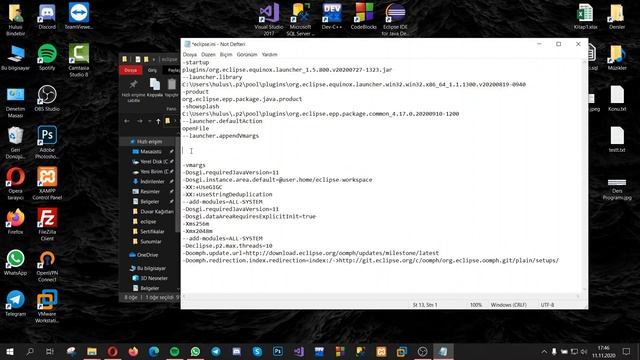Click pin to Quick access icon in Explorer
This screenshot has height=360, width=640.
point(133,91)
